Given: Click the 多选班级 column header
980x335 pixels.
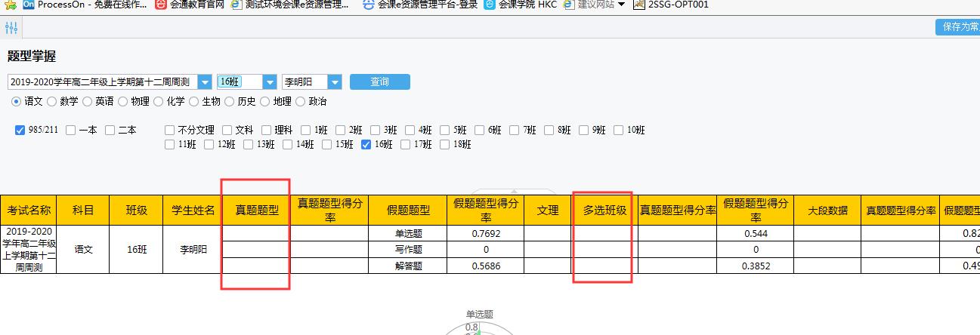Looking at the screenshot, I should pos(604,211).
